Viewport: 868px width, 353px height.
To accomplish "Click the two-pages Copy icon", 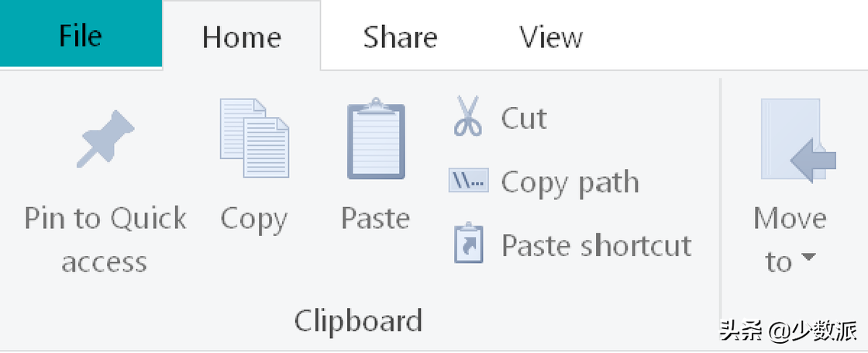I will (x=254, y=137).
